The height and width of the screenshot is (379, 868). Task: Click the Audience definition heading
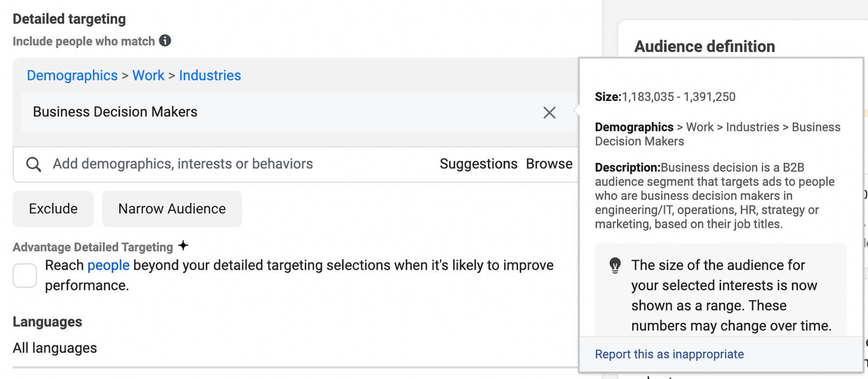pyautogui.click(x=704, y=47)
